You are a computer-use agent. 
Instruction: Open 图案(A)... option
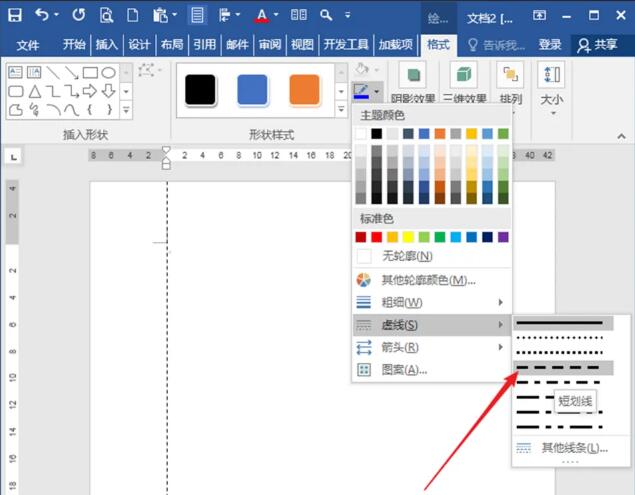click(x=432, y=369)
